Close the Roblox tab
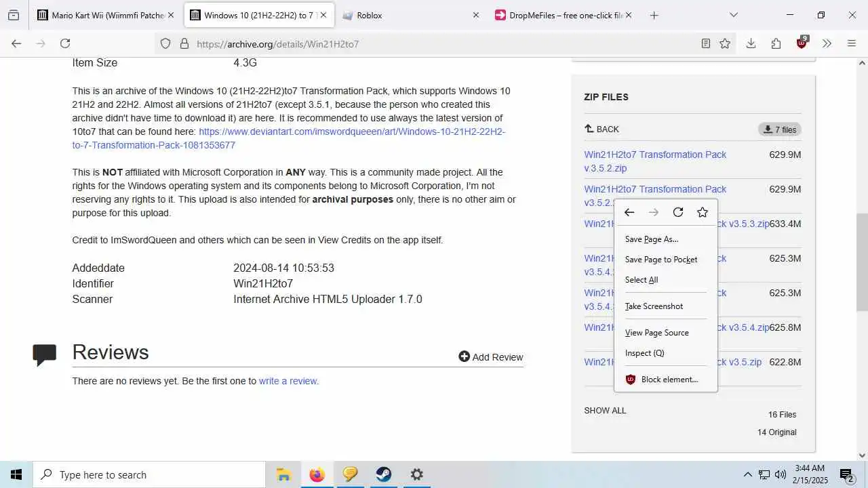This screenshot has width=868, height=488. click(475, 15)
